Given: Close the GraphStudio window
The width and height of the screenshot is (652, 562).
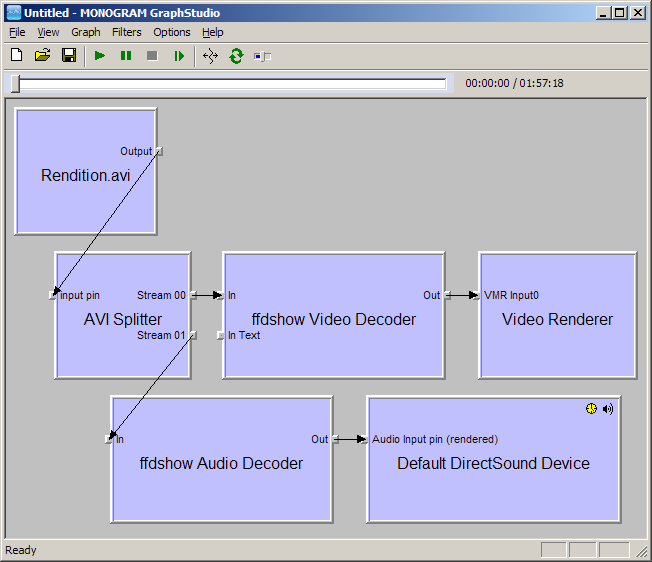Looking at the screenshot, I should pos(638,13).
